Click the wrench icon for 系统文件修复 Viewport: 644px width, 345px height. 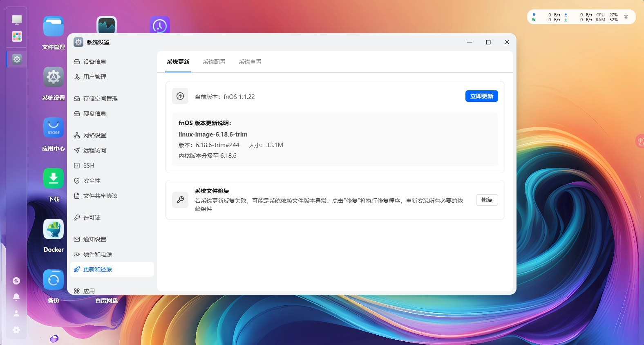pos(180,200)
